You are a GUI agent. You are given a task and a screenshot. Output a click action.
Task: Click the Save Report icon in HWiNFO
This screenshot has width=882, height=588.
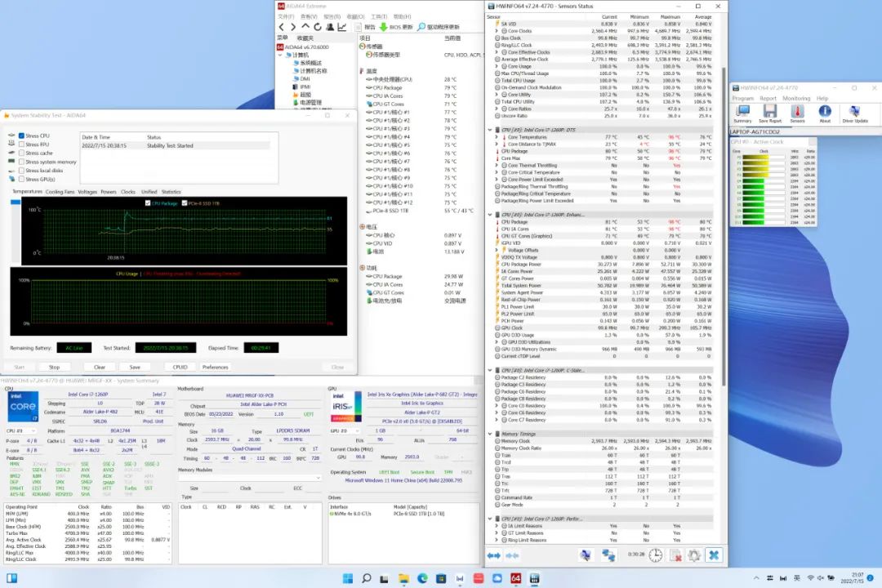769,113
